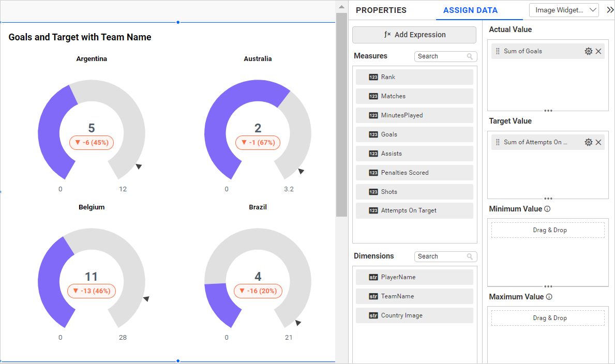
Task: Remove Sum of Goals with X icon
Action: tap(598, 51)
